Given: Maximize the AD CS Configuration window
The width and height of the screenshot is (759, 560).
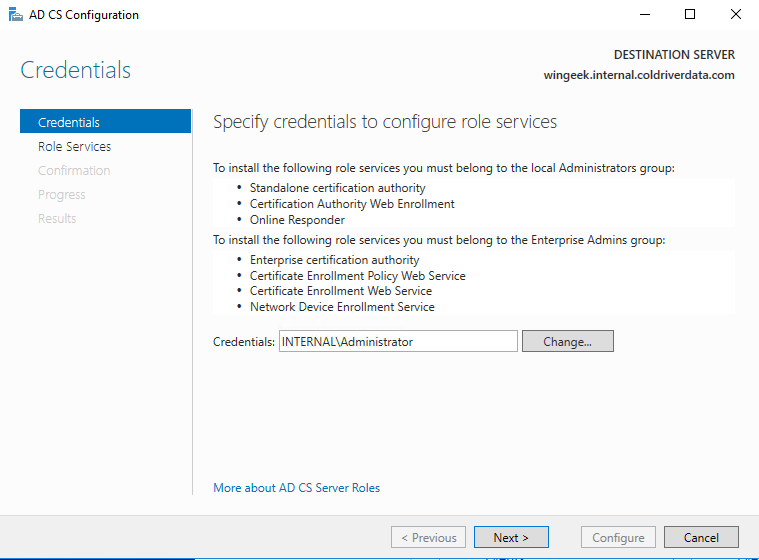Looking at the screenshot, I should point(690,15).
